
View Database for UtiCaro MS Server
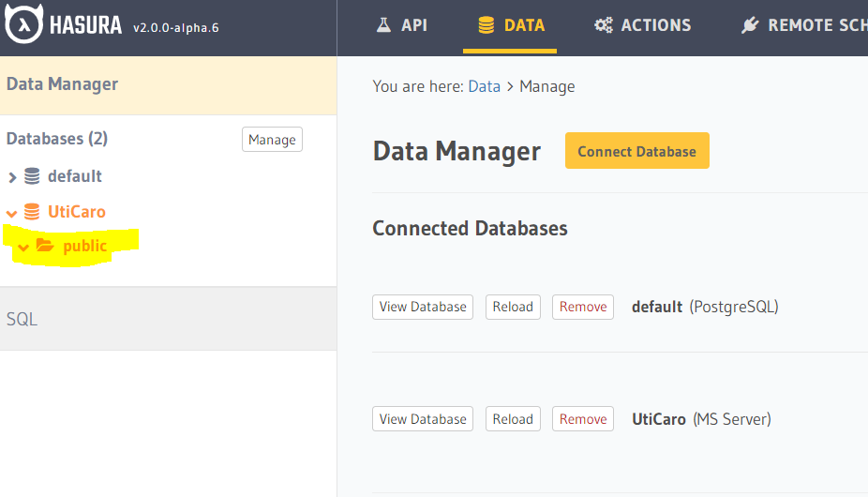coord(423,419)
